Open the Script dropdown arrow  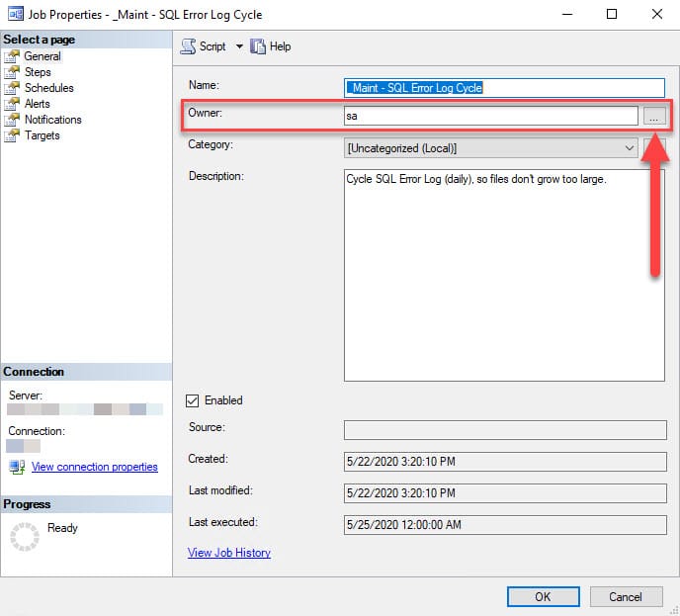pos(239,46)
